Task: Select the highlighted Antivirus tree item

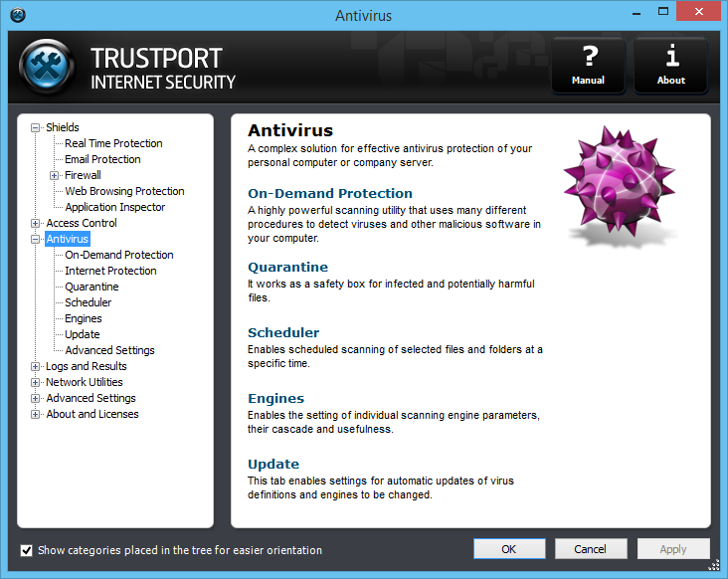Action: tap(68, 239)
